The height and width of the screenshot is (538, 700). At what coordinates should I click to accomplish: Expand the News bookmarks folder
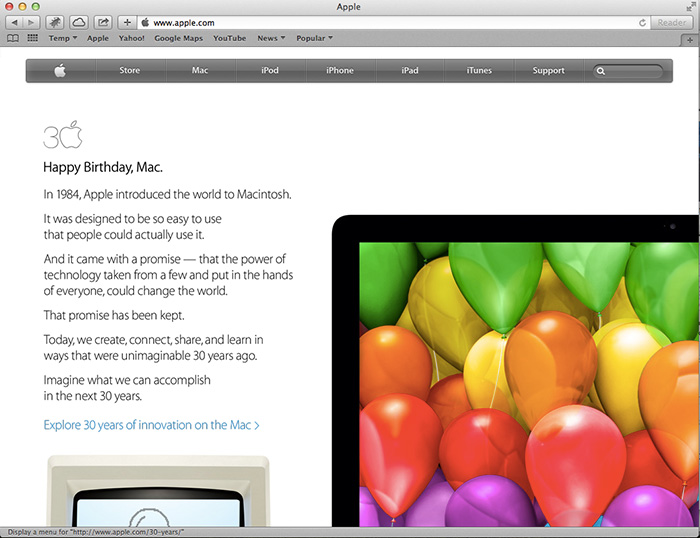tap(271, 38)
